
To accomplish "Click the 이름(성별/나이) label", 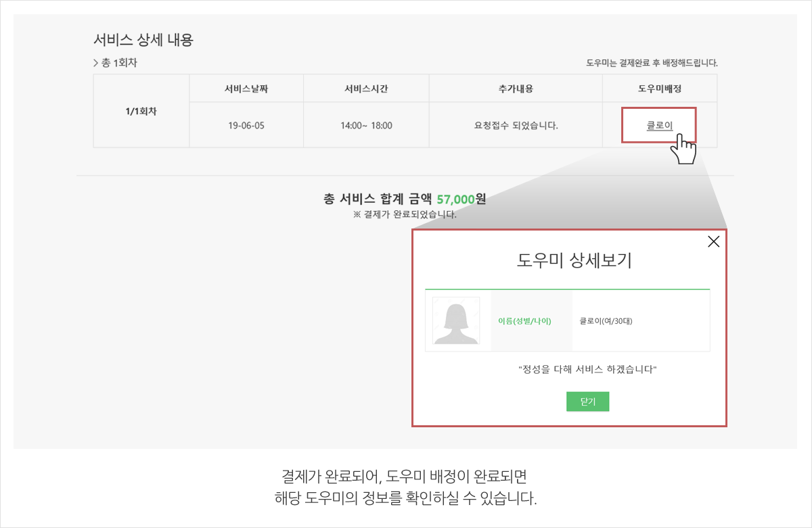I will click(x=524, y=321).
